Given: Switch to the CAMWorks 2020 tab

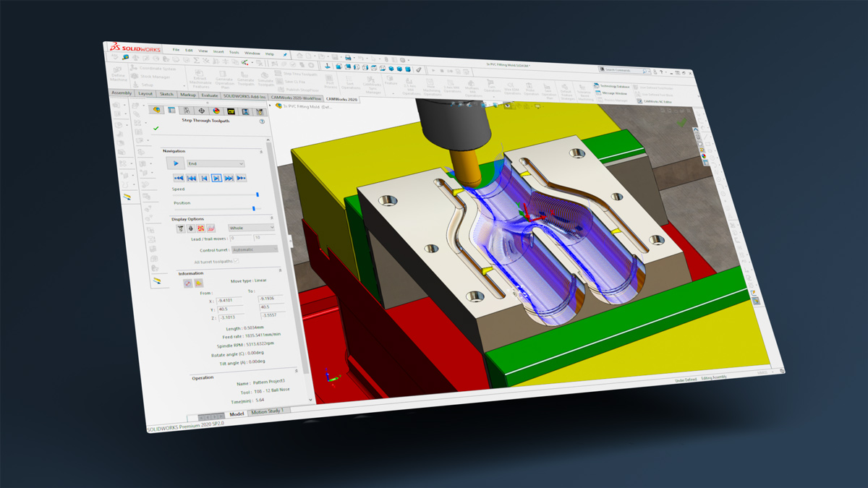Looking at the screenshot, I should click(342, 99).
